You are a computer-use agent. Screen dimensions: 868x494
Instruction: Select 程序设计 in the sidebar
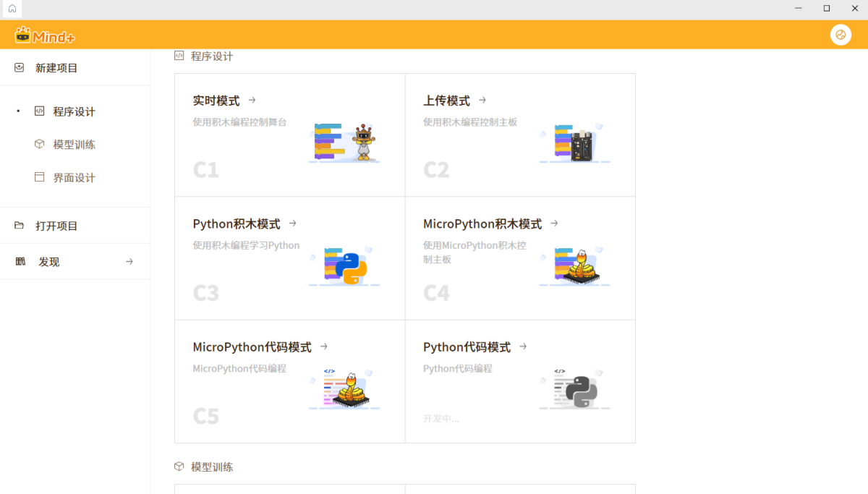click(75, 111)
